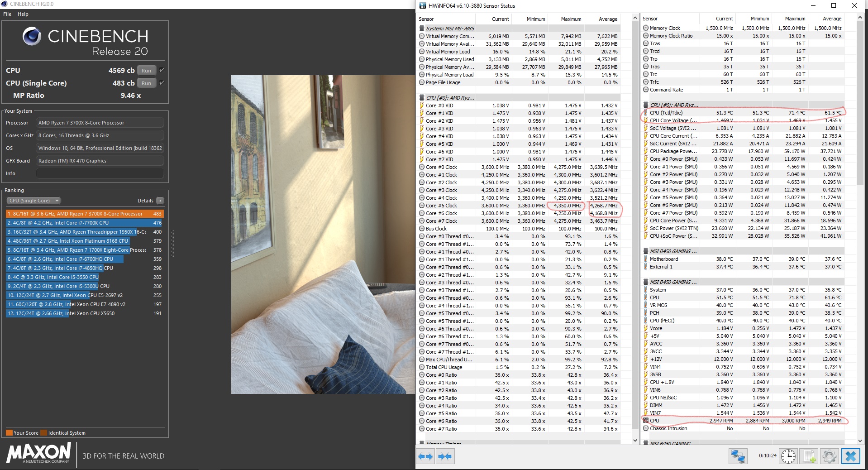
Task: Click the logging sheet icon with green plus
Action: [809, 456]
